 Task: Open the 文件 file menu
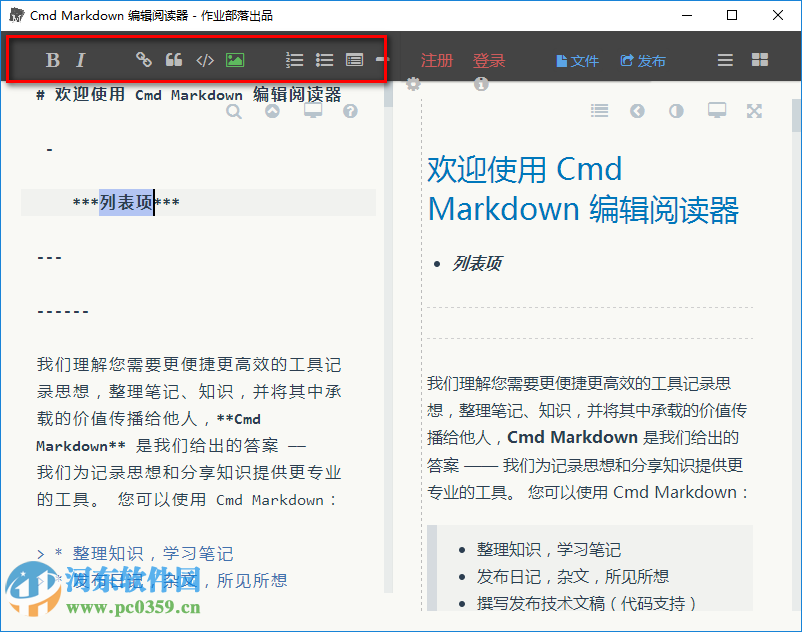[x=577, y=60]
